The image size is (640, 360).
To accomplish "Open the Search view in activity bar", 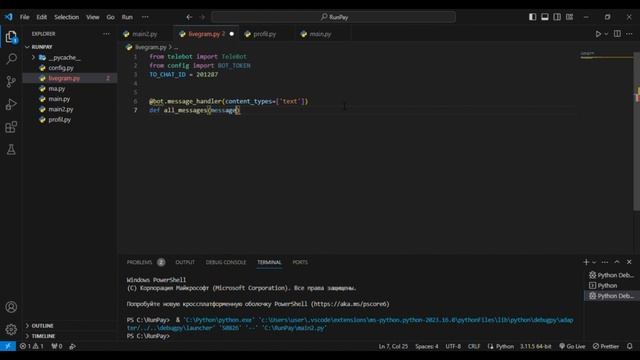I will [x=11, y=59].
